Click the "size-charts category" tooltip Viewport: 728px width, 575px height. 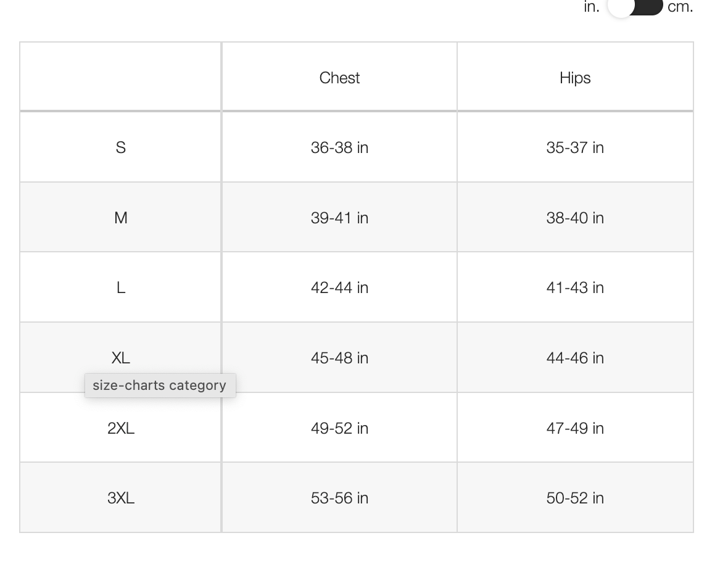(160, 386)
